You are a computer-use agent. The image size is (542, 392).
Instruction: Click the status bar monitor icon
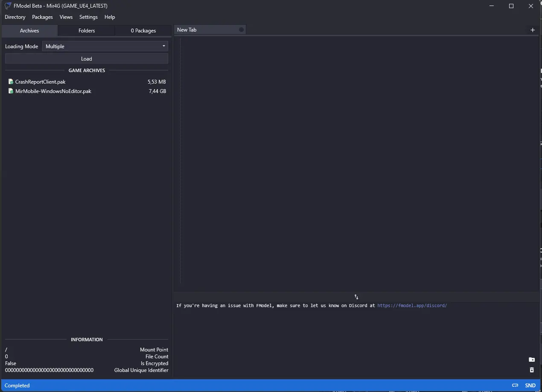[x=515, y=386]
